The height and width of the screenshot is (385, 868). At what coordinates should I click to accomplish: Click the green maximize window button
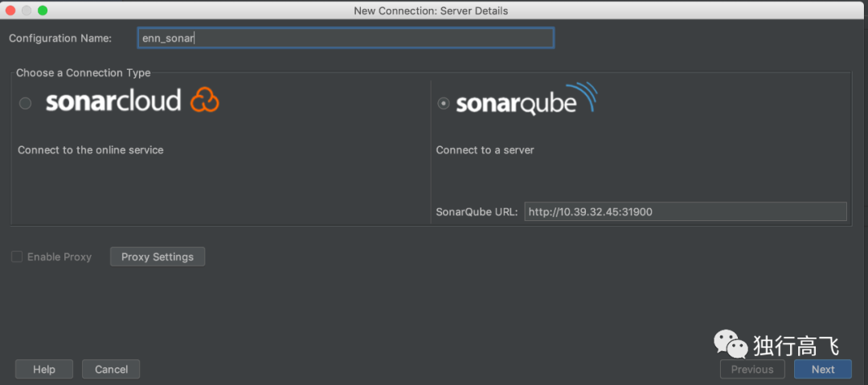pos(43,10)
